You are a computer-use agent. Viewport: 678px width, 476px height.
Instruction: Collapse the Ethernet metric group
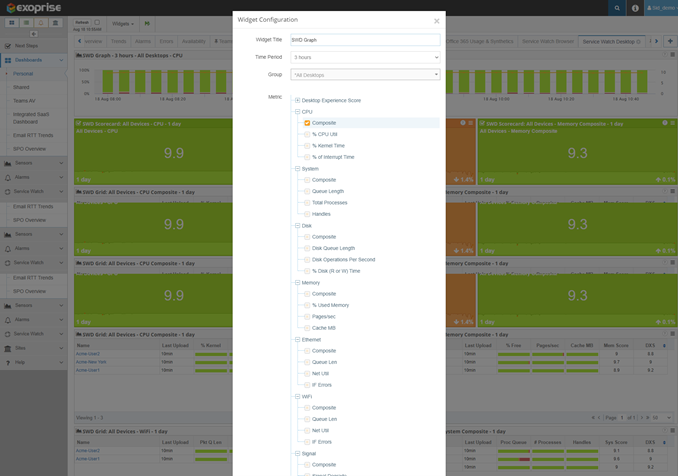297,339
